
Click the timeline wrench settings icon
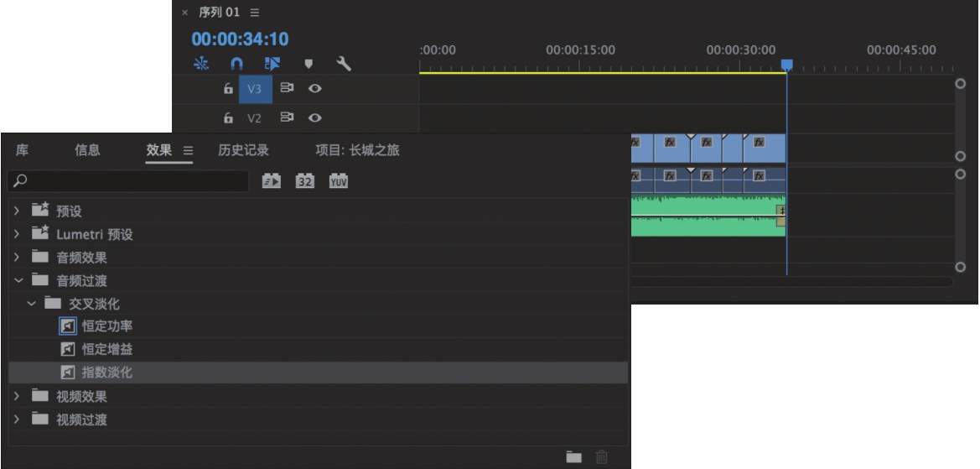[343, 64]
